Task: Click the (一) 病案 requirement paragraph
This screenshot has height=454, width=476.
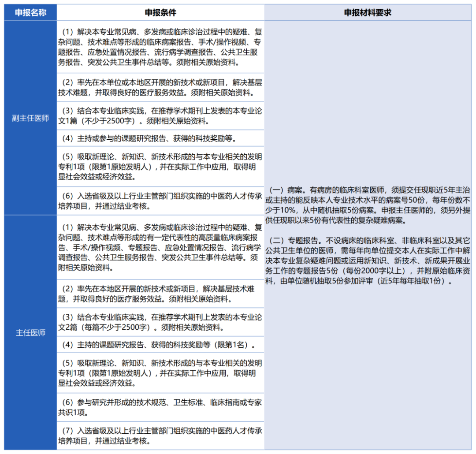Action: [x=368, y=205]
